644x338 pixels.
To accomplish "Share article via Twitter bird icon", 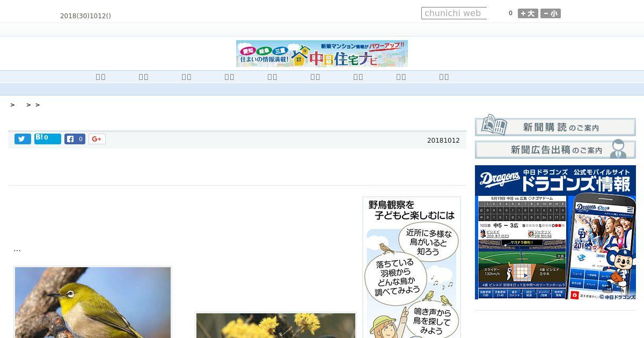I will (x=23, y=139).
